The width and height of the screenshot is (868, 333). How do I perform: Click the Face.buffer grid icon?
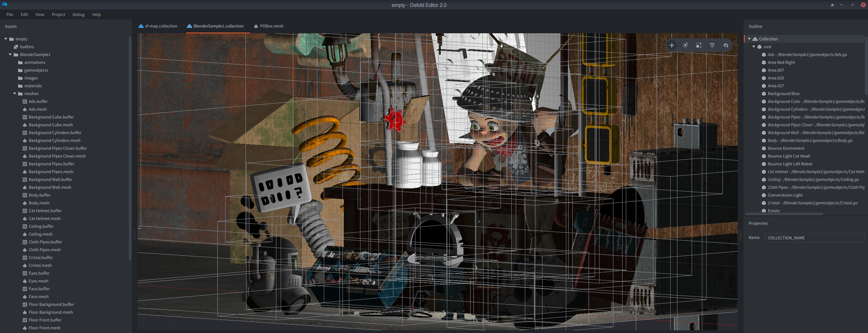(x=25, y=289)
